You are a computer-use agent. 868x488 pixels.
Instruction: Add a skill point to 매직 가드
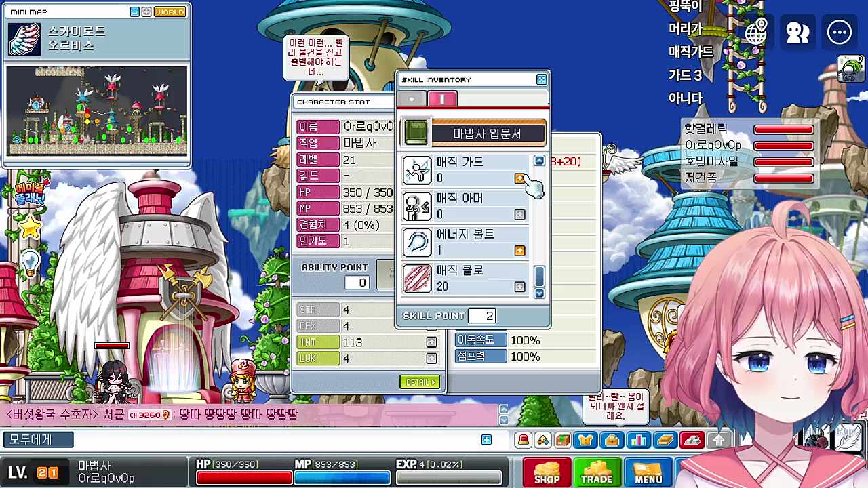tap(520, 178)
